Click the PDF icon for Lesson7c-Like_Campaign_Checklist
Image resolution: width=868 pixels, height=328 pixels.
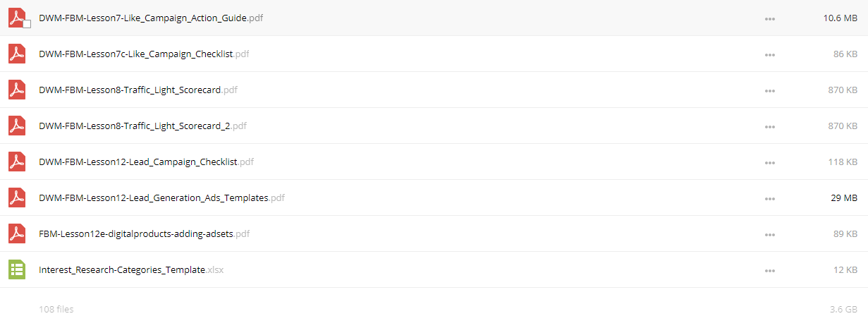coord(17,54)
